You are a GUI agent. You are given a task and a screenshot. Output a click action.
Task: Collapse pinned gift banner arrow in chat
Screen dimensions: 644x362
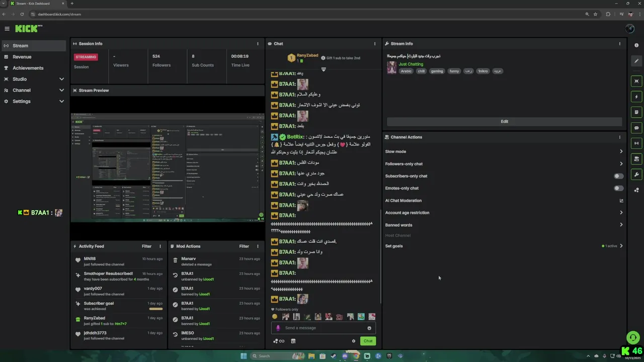point(324,69)
